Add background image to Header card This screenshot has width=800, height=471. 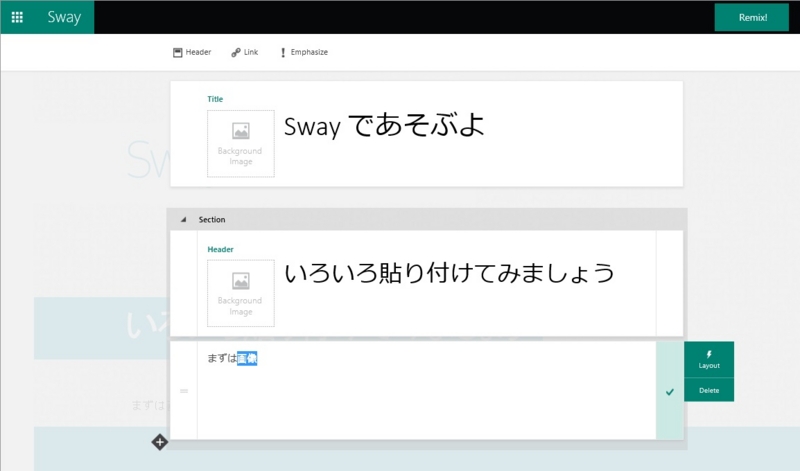tap(240, 293)
